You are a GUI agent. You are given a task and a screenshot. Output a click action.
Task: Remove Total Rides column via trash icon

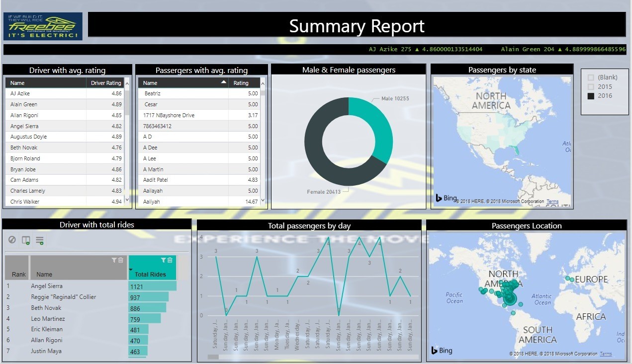pyautogui.click(x=170, y=260)
